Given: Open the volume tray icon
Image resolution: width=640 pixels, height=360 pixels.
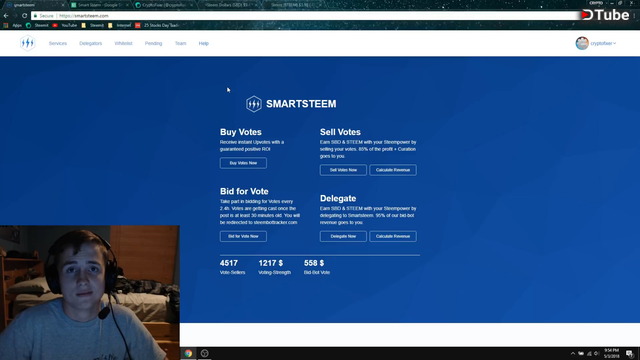Looking at the screenshot, I should [597, 353].
